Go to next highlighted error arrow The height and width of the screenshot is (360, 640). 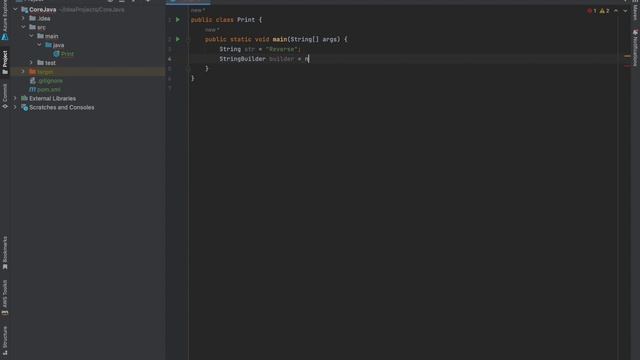625,11
